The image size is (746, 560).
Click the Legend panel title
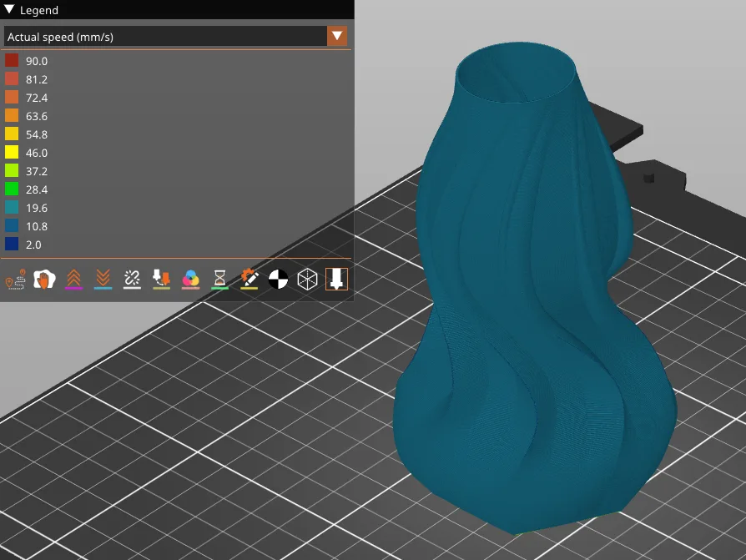tap(39, 9)
